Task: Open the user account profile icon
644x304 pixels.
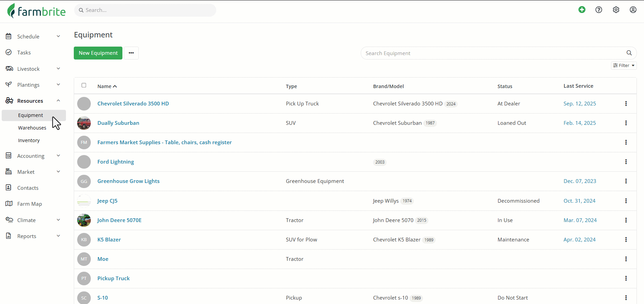Action: 633,10
